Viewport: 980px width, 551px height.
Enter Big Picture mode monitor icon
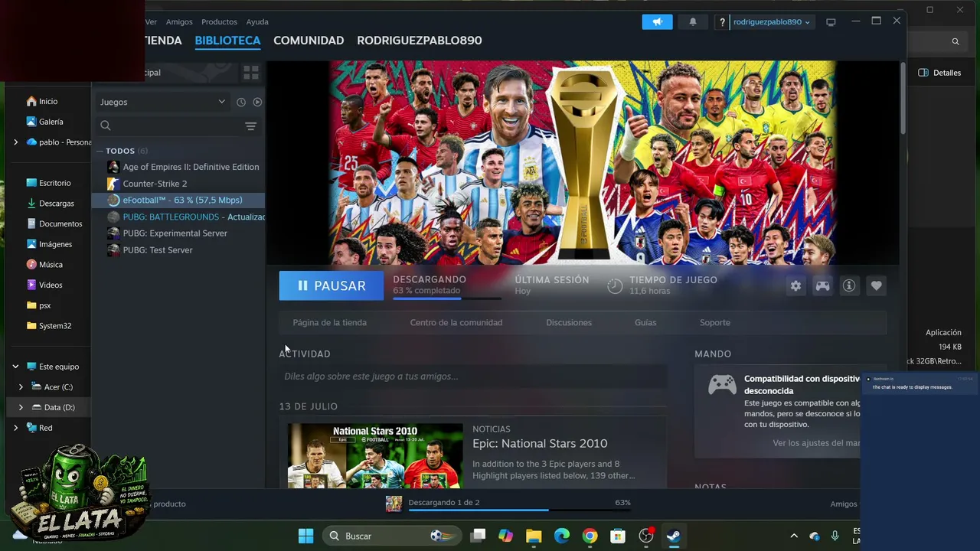coord(831,22)
